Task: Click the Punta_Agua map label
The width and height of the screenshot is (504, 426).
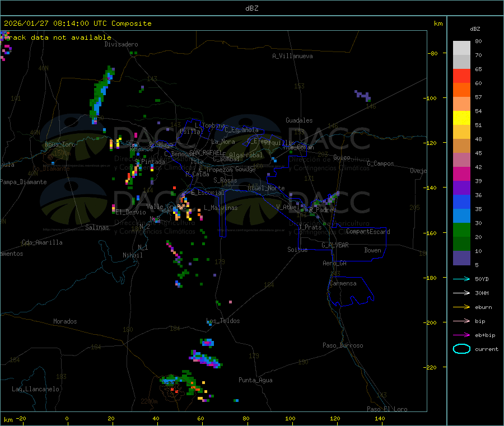Action: pos(255,381)
